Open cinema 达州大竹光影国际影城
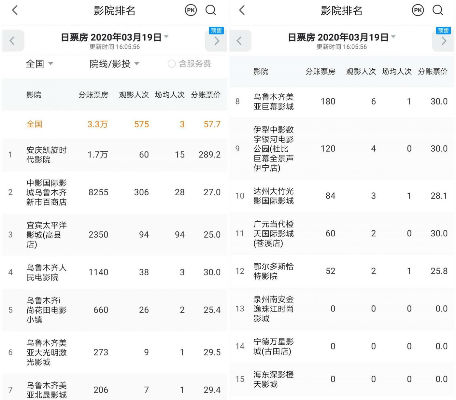456x400 pixels. pyautogui.click(x=342, y=196)
